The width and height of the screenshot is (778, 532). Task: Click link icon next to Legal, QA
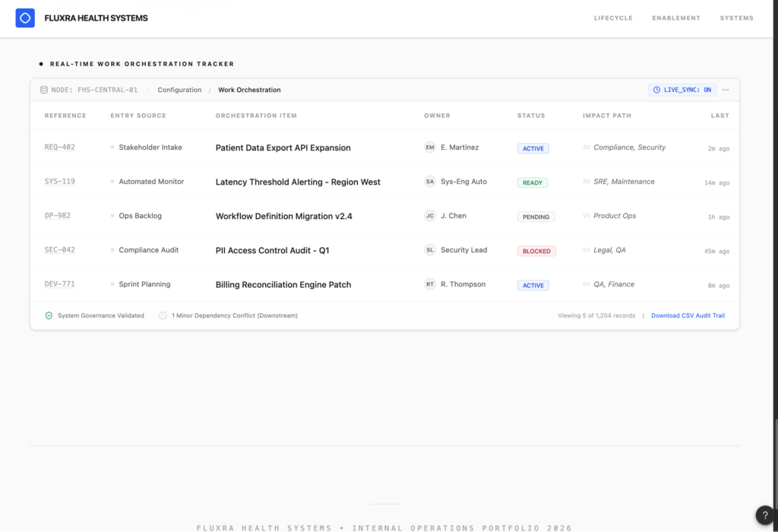click(x=587, y=250)
